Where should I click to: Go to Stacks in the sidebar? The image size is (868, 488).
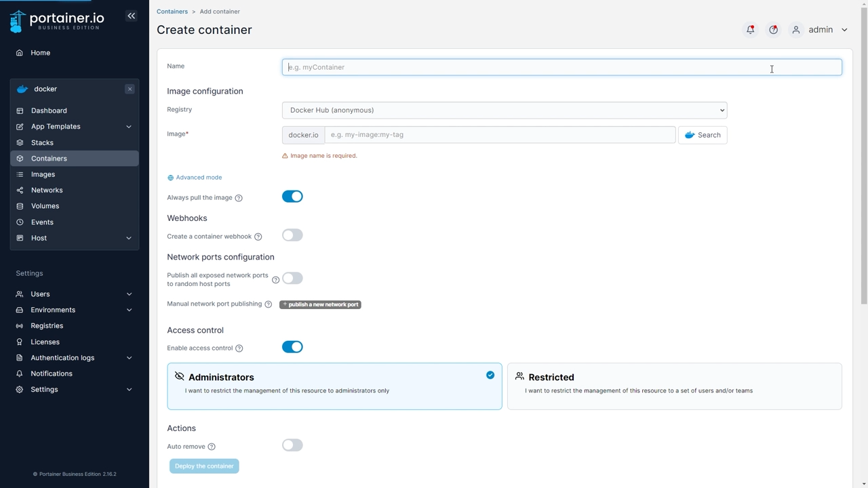click(42, 143)
